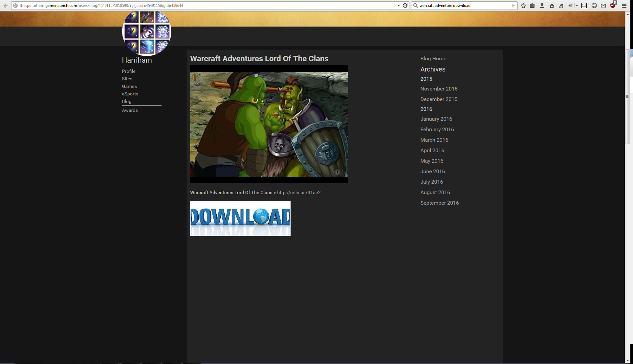Open the hamburger menu icon
The width and height of the screenshot is (633, 364).
[x=624, y=6]
